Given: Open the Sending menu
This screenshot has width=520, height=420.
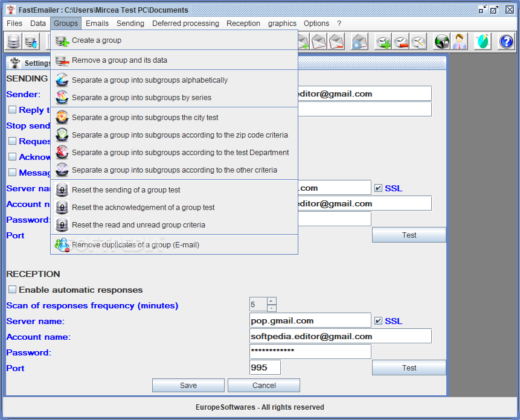Looking at the screenshot, I should tap(130, 24).
